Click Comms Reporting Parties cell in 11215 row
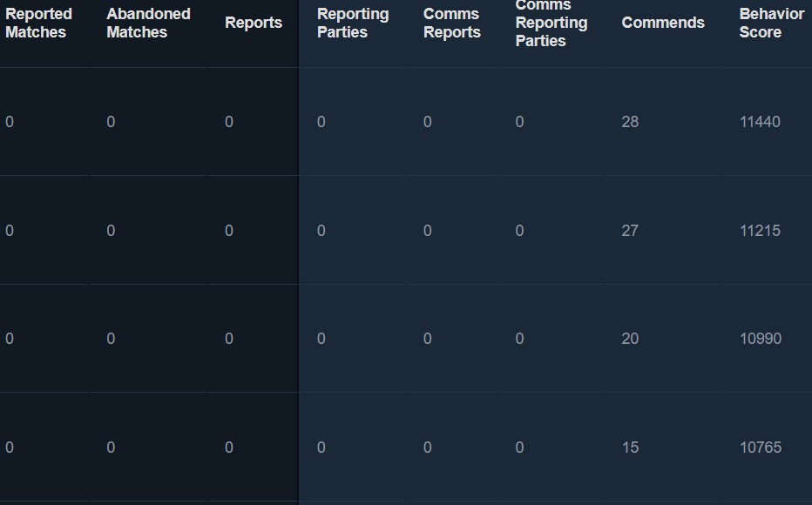The width and height of the screenshot is (812, 505). [519, 231]
